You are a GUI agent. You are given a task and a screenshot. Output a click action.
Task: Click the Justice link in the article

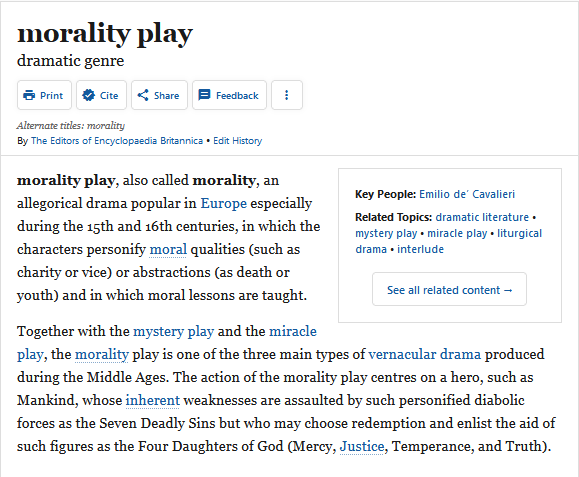point(362,446)
